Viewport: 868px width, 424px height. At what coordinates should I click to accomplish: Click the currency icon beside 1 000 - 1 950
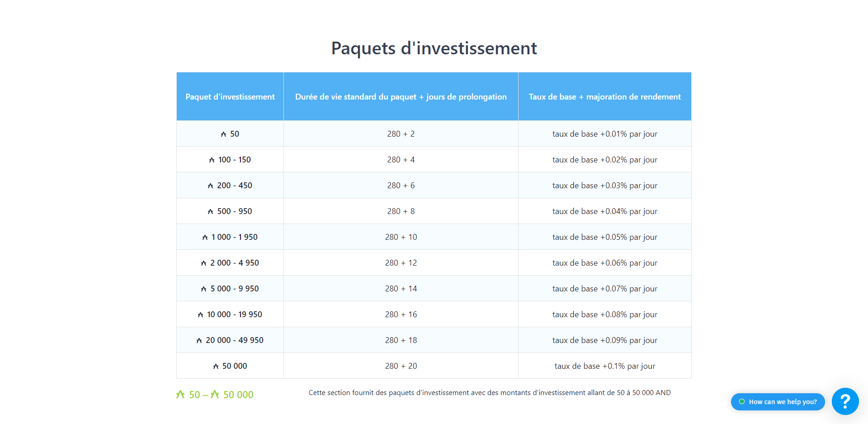tap(205, 238)
